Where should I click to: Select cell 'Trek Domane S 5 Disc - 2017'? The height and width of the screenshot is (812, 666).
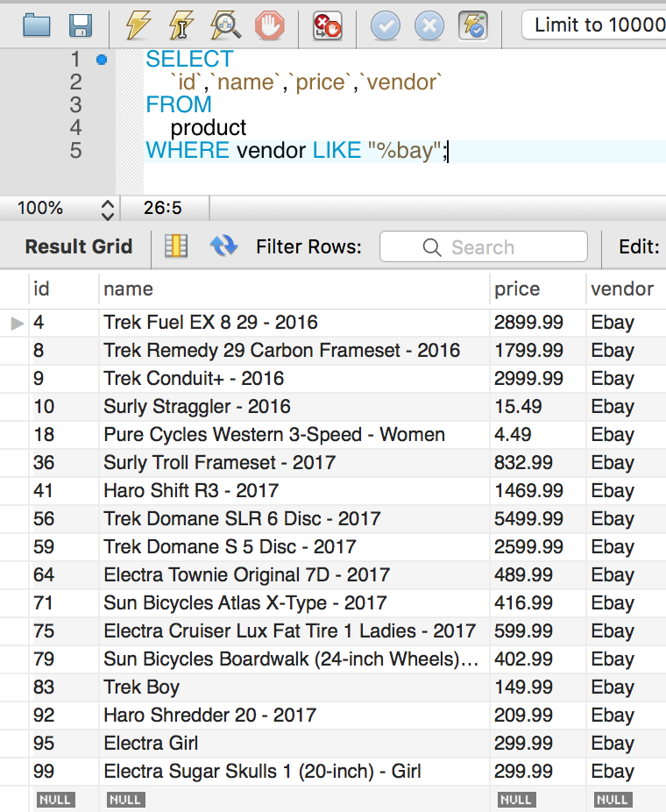pyautogui.click(x=294, y=547)
